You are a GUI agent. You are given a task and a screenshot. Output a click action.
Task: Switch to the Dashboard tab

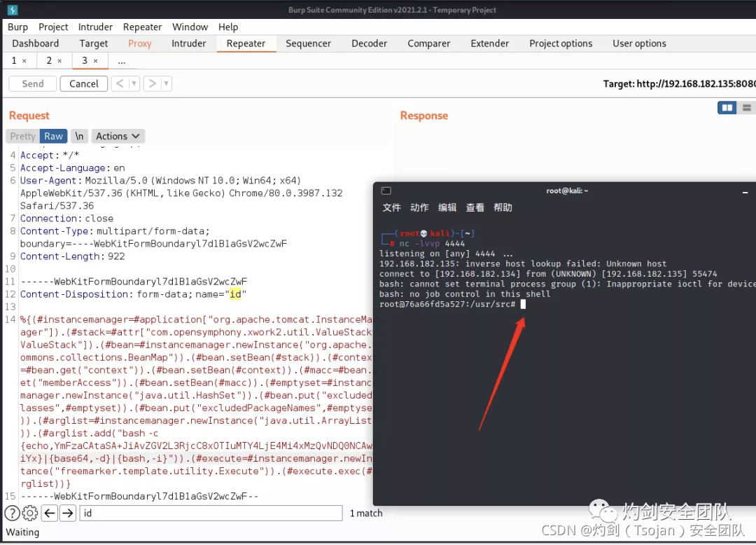(x=35, y=43)
